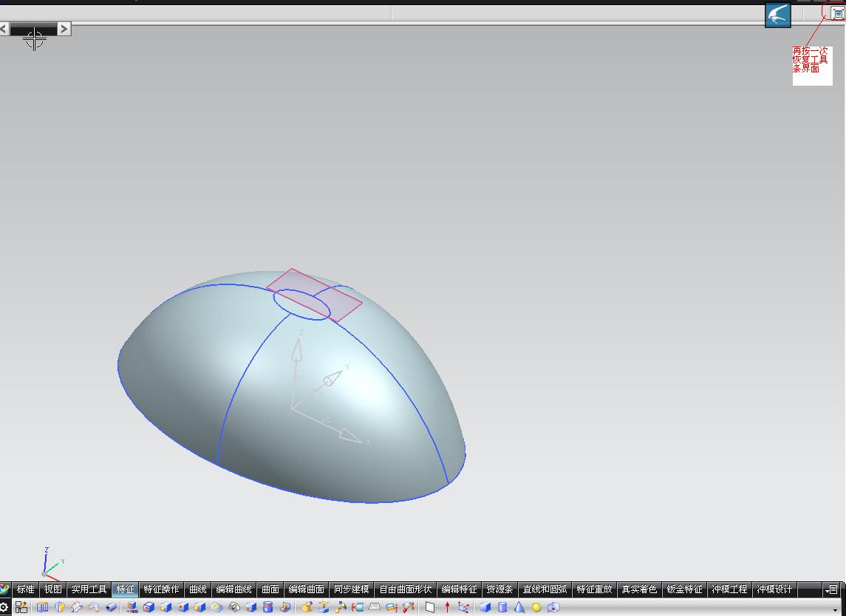
Task: Open the 曲面 tab
Action: (270, 589)
